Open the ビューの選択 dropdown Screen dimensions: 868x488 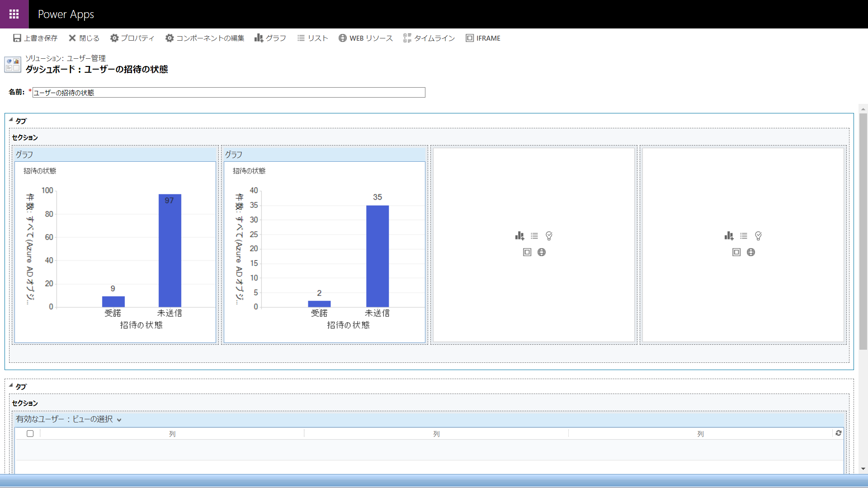119,420
